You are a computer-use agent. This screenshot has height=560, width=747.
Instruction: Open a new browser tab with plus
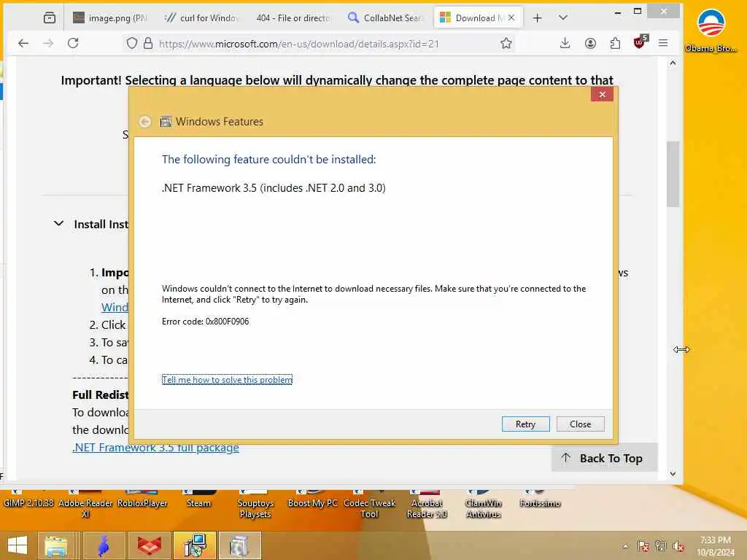(538, 18)
